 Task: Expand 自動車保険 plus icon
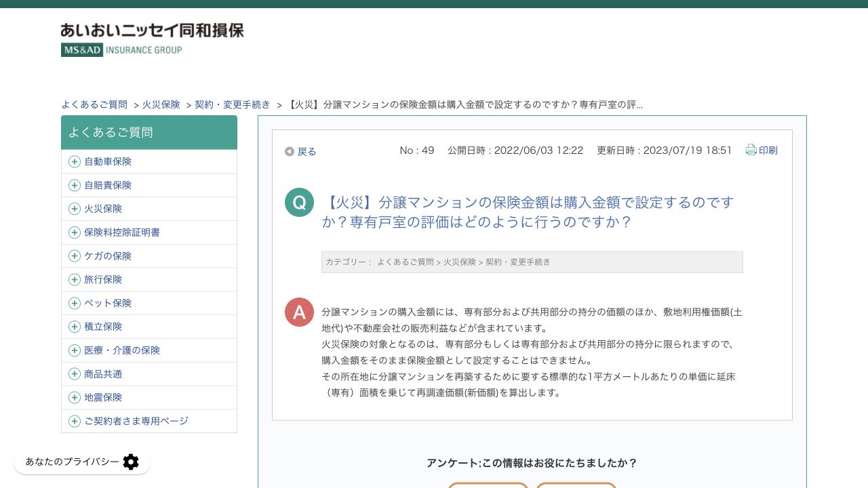coord(75,162)
